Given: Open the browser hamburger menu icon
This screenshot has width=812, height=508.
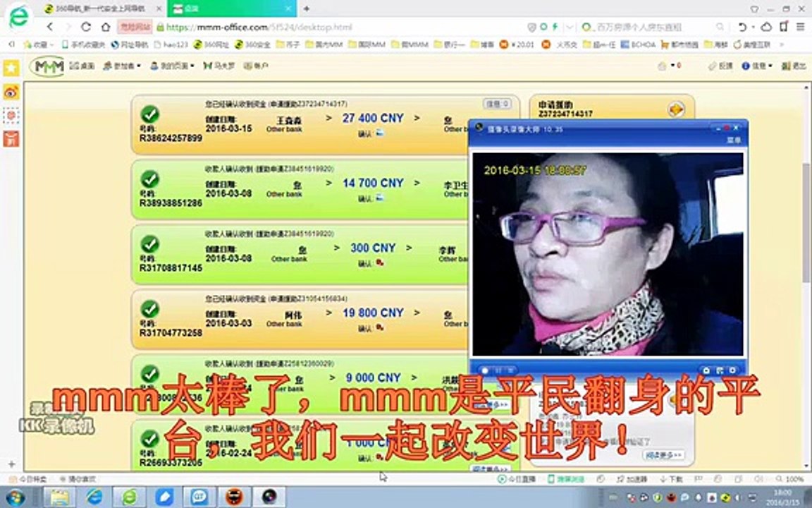Looking at the screenshot, I should 801,26.
